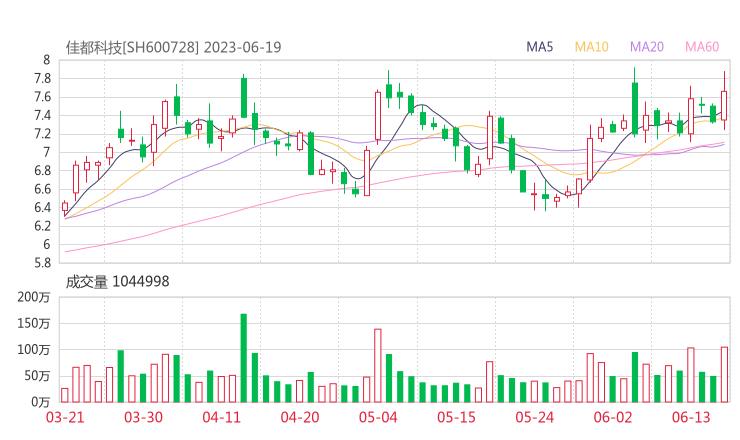This screenshot has width=740, height=440.
Task: Click the 06-02 date axis label
Action: [613, 417]
